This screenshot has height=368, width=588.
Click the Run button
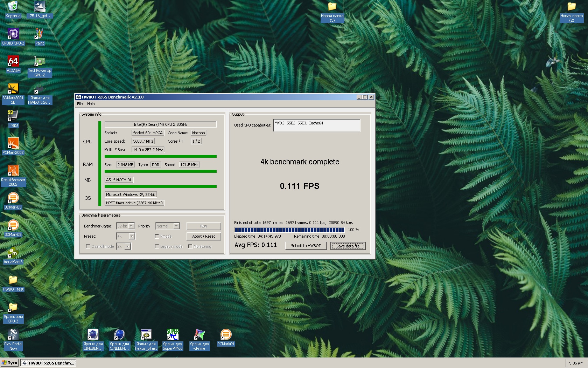203,226
